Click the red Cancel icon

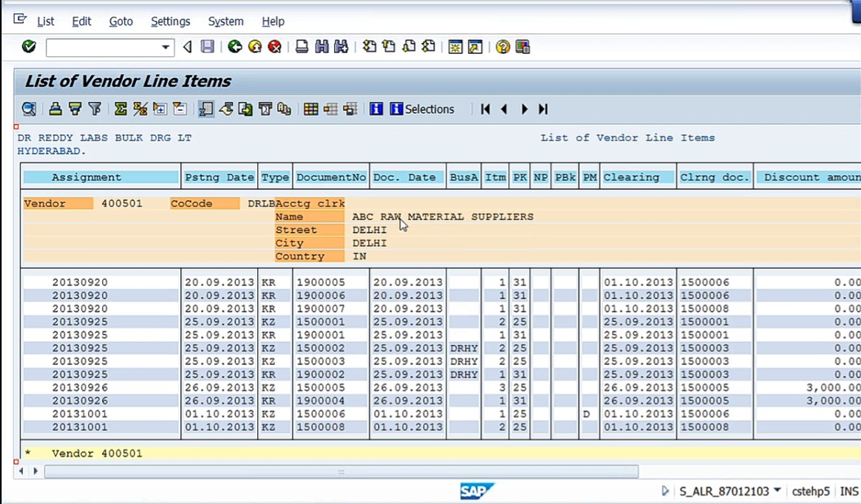click(274, 47)
